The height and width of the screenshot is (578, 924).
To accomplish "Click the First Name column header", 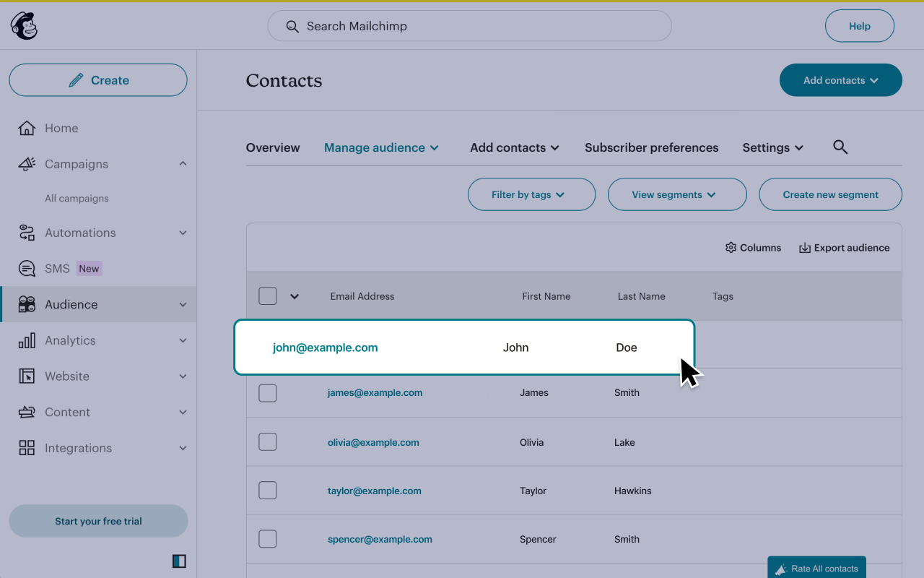I will tap(546, 296).
